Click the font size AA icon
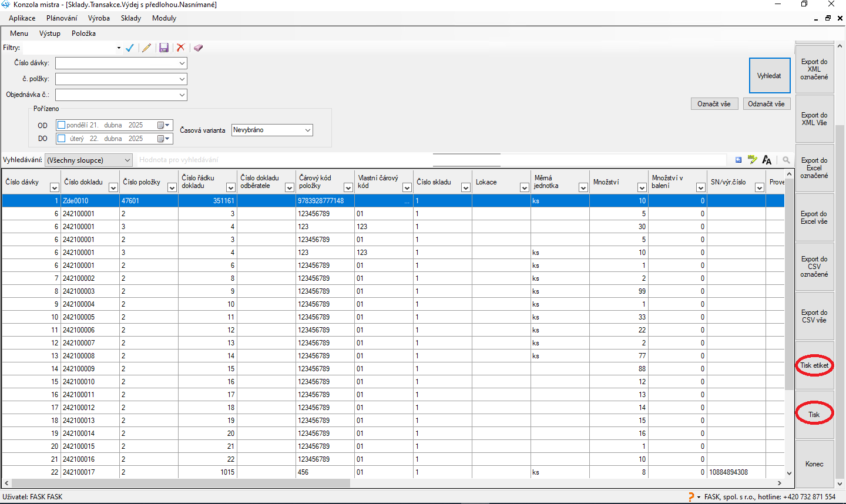This screenshot has width=846, height=504. tap(767, 160)
